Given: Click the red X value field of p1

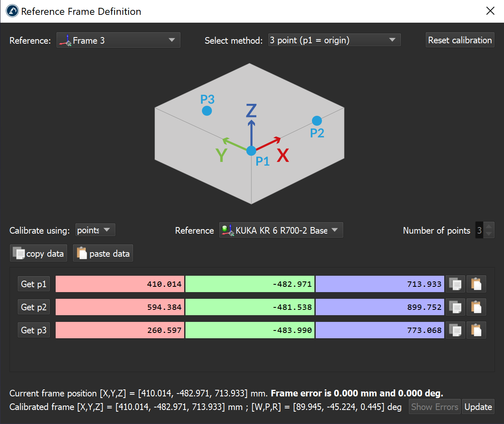Looking at the screenshot, I should coord(120,284).
